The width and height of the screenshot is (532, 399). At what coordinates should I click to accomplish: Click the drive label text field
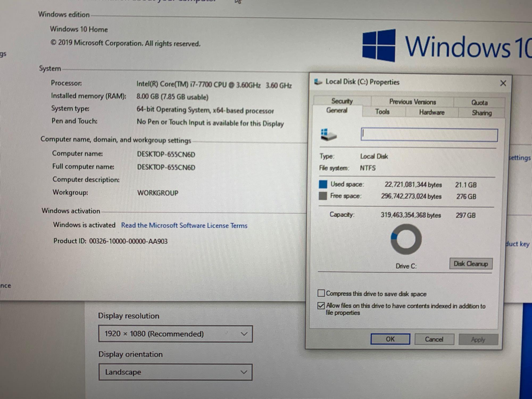[429, 135]
